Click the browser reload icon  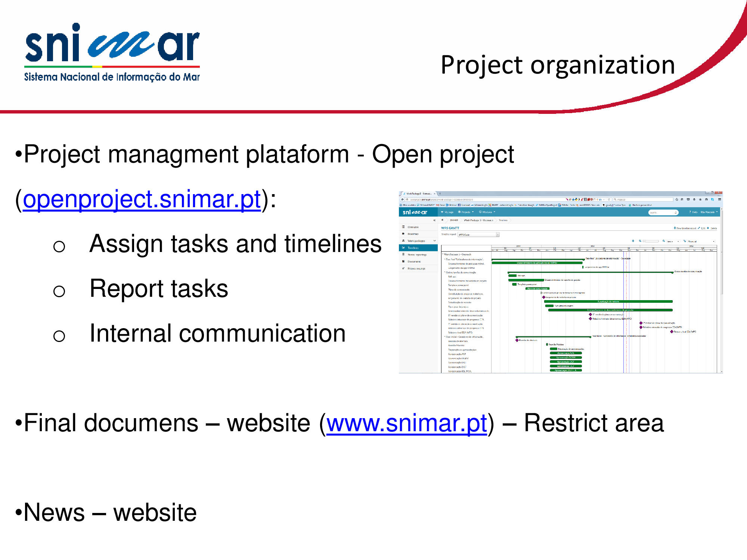[609, 199]
